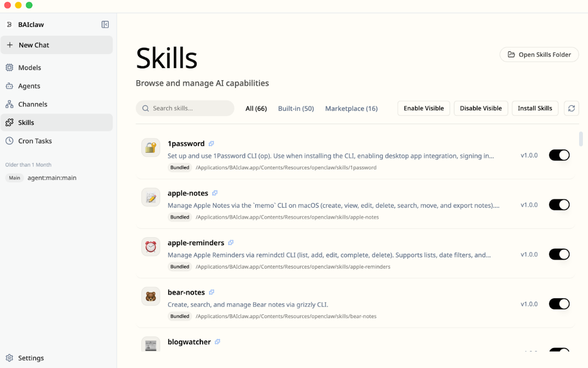
Task: Disable the 1password skill toggle
Action: tap(559, 155)
